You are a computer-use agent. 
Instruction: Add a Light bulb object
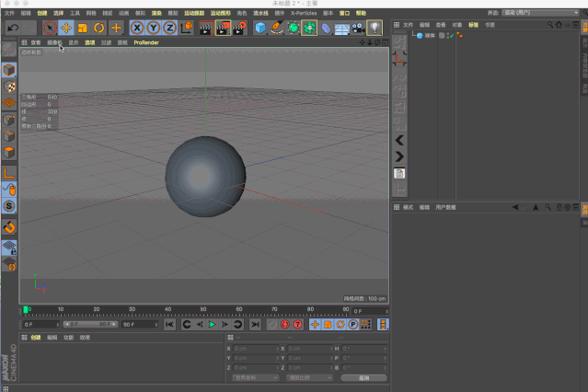375,28
